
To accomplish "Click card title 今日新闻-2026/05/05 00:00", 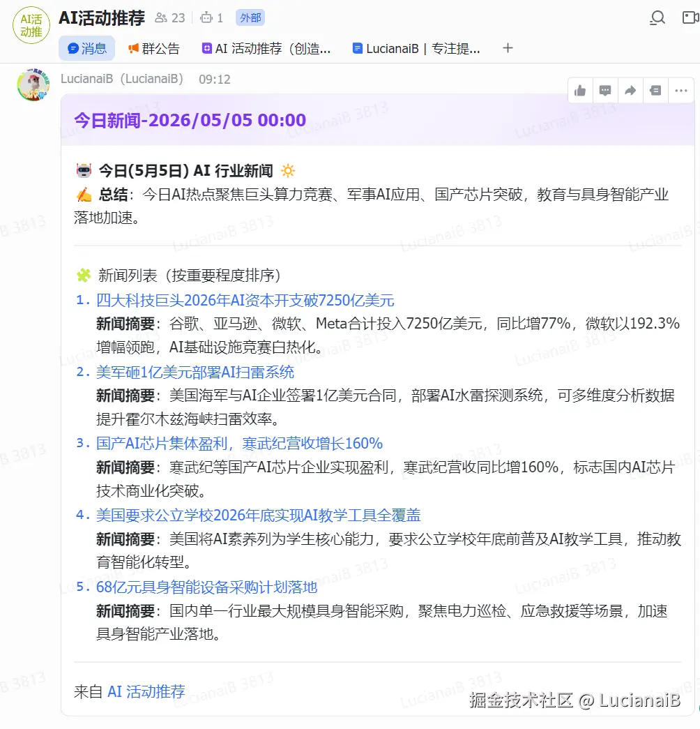I will [x=190, y=121].
